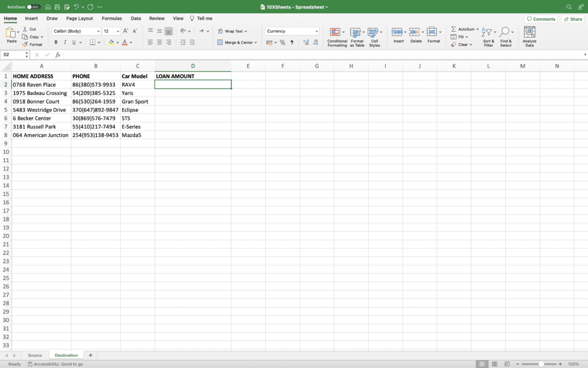This screenshot has width=588, height=368.
Task: Apply bold formatting from the ribbon
Action: 56,42
